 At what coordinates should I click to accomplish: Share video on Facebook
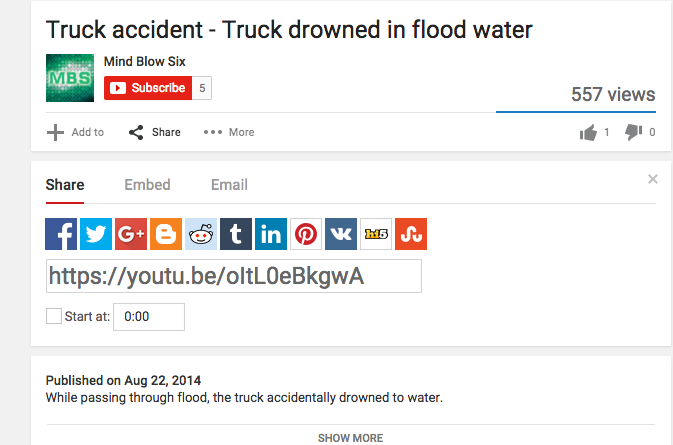(x=61, y=234)
